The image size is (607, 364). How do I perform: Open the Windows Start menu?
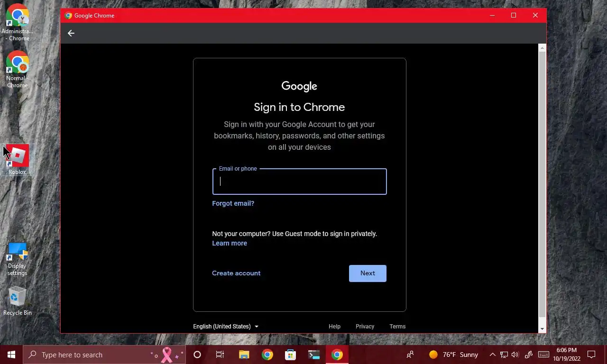pos(11,355)
